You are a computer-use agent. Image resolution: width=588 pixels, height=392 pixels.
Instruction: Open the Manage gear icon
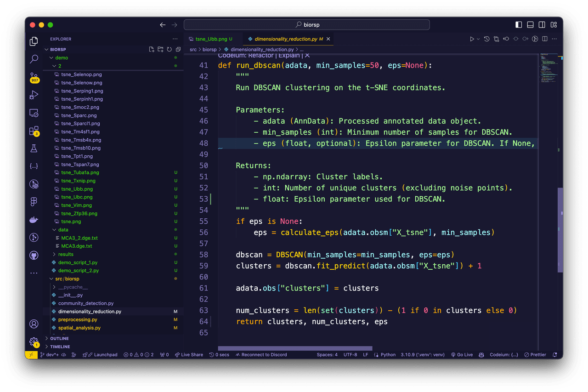[34, 341]
